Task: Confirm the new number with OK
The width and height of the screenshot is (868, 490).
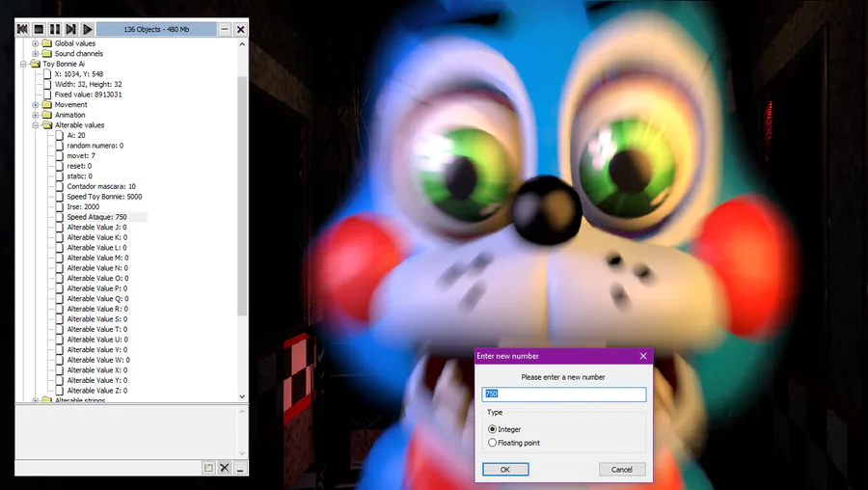Action: coord(505,470)
